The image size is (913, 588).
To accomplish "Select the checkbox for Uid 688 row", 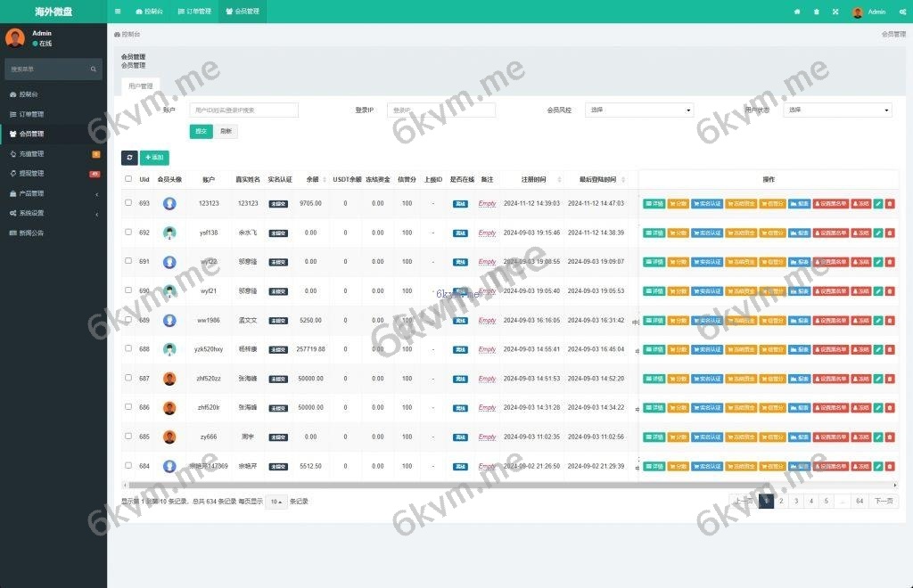I will pos(128,349).
